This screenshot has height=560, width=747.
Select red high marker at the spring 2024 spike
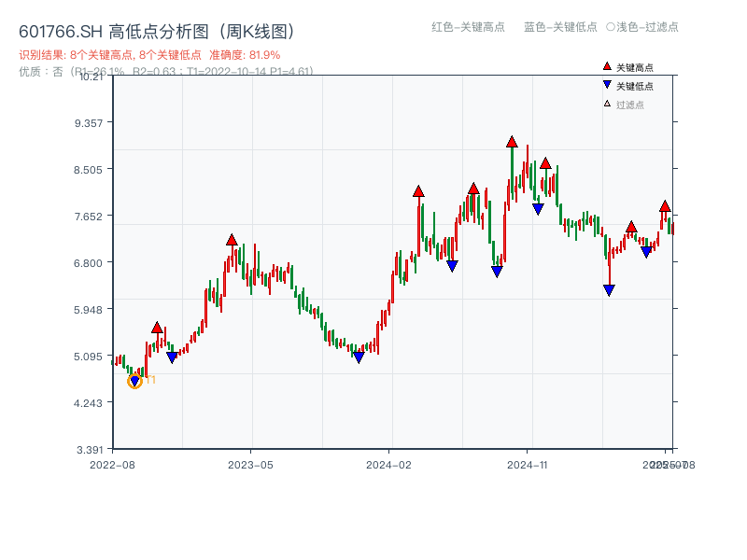(x=418, y=191)
